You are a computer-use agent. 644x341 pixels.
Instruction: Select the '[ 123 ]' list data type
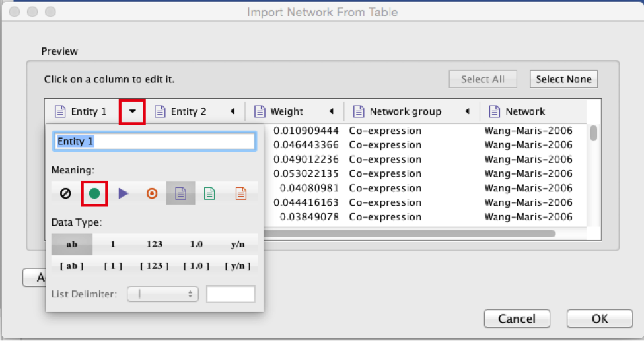point(155,266)
